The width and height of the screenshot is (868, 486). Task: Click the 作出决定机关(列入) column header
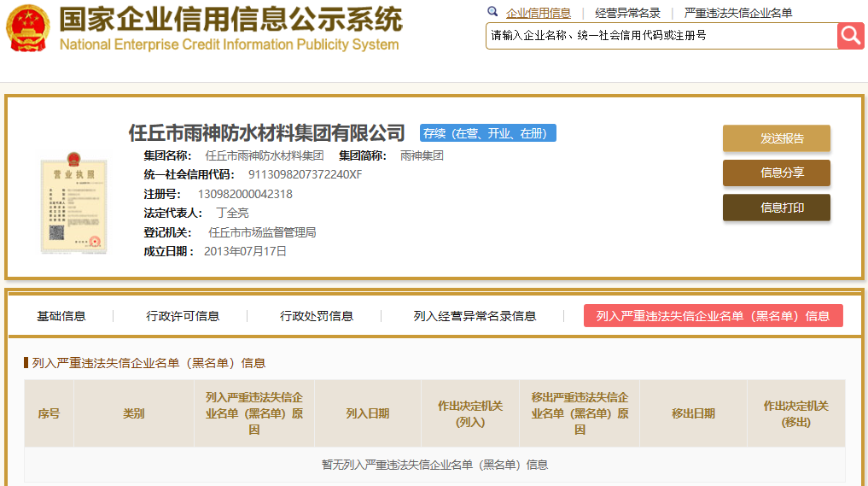pyautogui.click(x=470, y=413)
